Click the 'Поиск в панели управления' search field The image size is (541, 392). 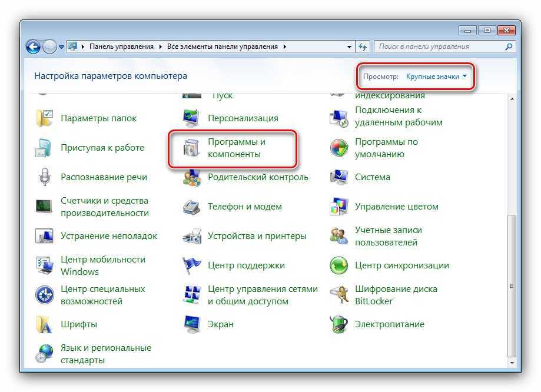[x=439, y=46]
